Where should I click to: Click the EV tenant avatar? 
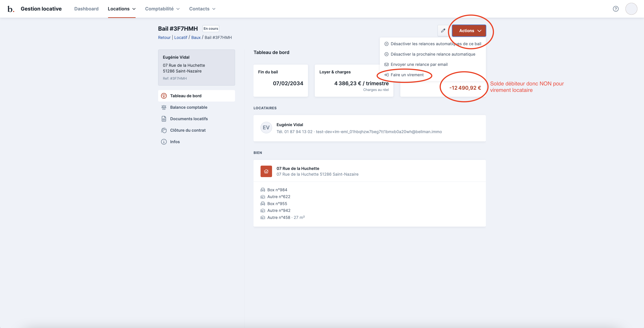pos(266,128)
